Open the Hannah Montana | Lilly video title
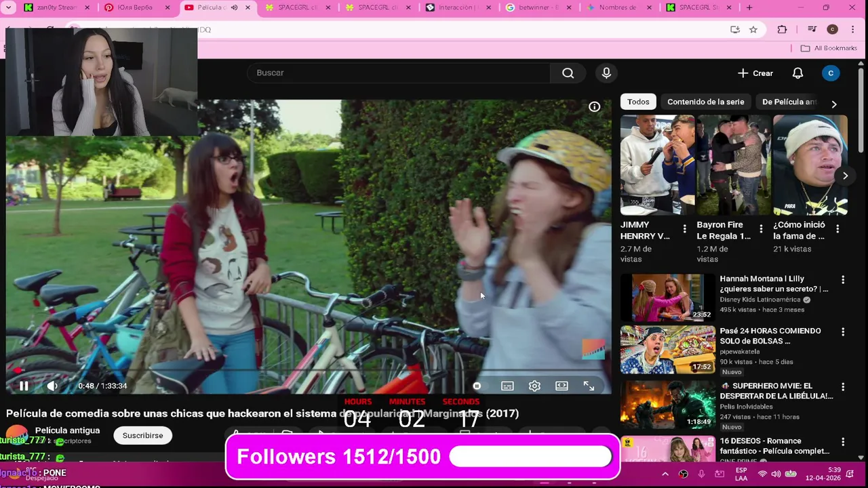The image size is (868, 488). (774, 284)
